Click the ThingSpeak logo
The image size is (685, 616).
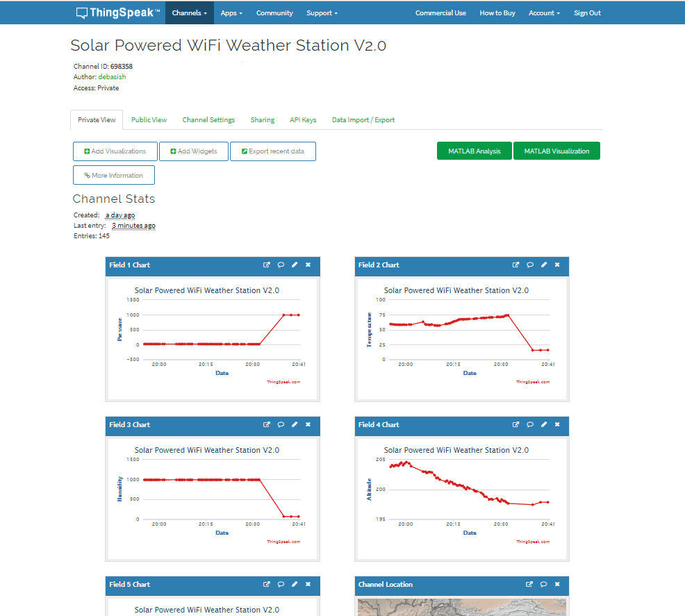tap(118, 13)
